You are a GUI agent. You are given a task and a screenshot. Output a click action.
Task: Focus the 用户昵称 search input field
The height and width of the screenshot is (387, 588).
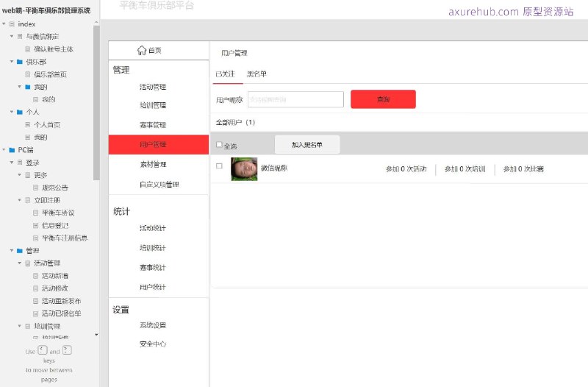point(295,99)
